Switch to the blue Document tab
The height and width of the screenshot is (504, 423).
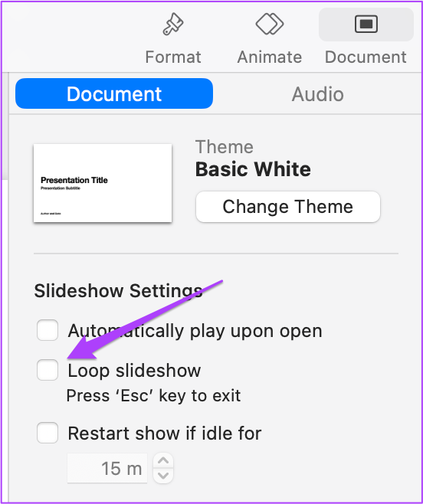(114, 93)
